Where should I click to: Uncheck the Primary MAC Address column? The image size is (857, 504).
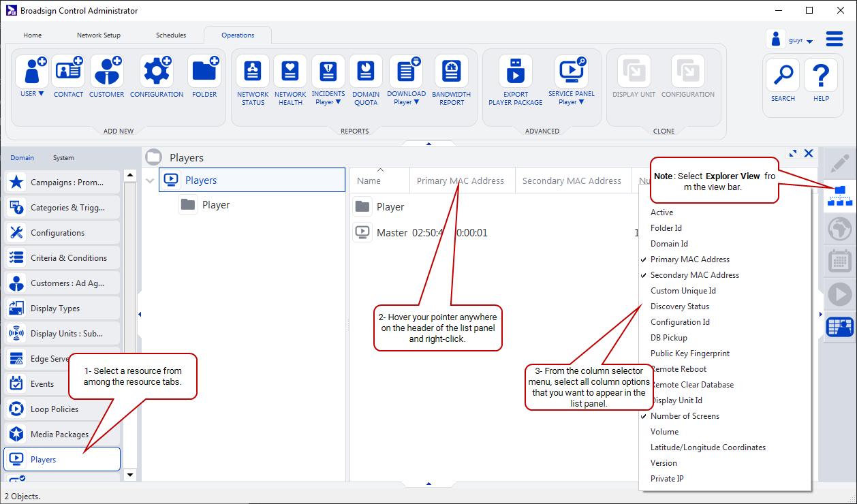click(x=689, y=259)
